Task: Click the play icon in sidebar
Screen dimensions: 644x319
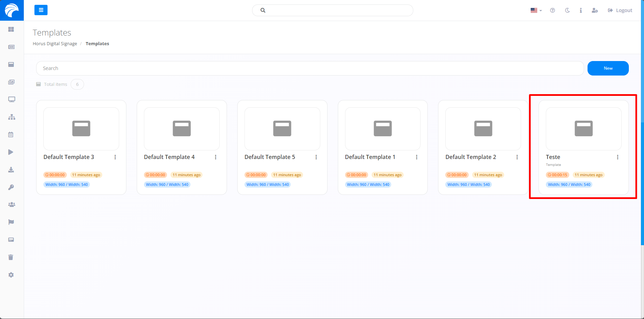Action: [11, 152]
